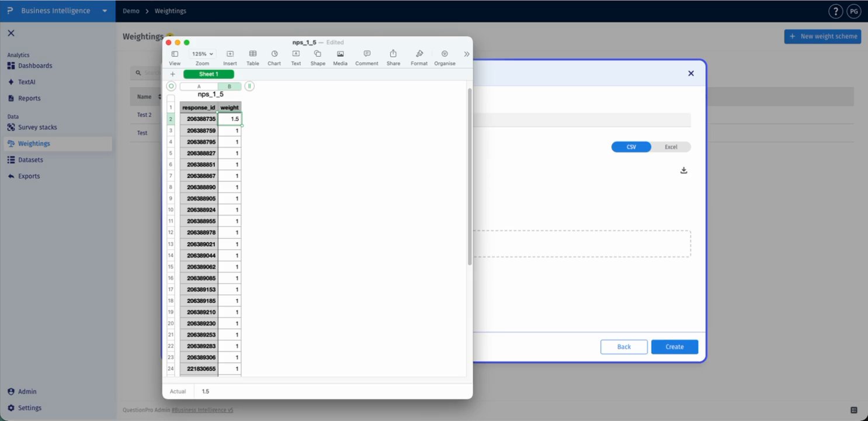Select row 10 header
Viewport: 868px width, 421px height.
pos(171,210)
